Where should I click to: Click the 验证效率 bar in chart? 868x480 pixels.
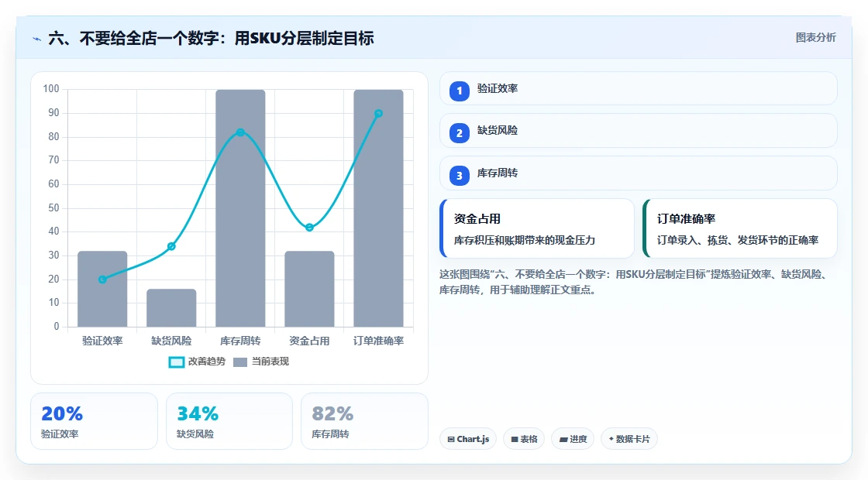click(x=102, y=289)
